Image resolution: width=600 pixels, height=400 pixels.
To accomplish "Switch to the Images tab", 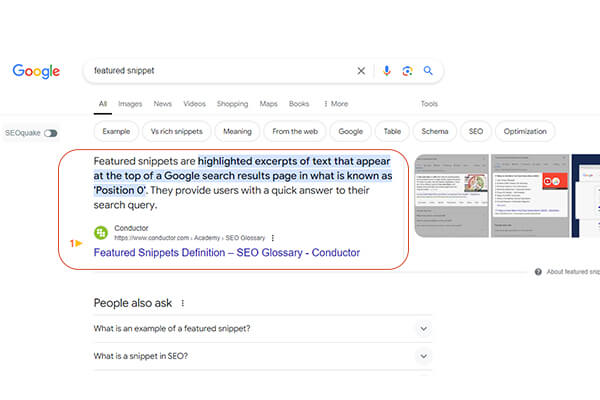I will point(130,104).
